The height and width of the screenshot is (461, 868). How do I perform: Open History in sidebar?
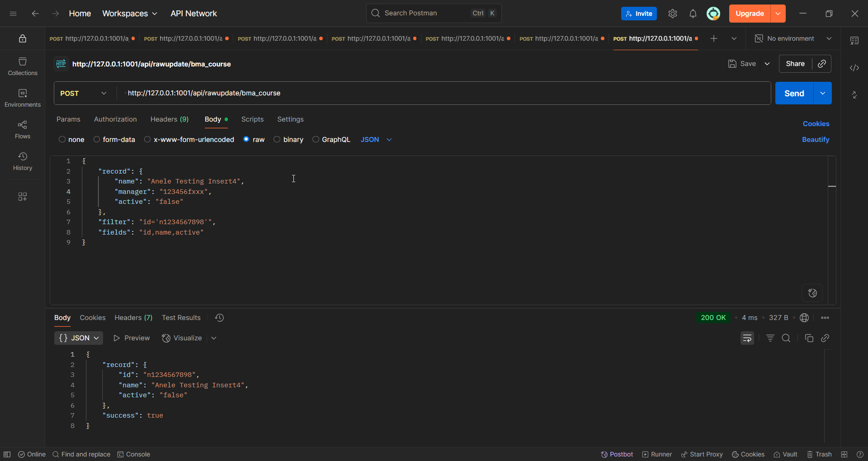[x=23, y=161]
